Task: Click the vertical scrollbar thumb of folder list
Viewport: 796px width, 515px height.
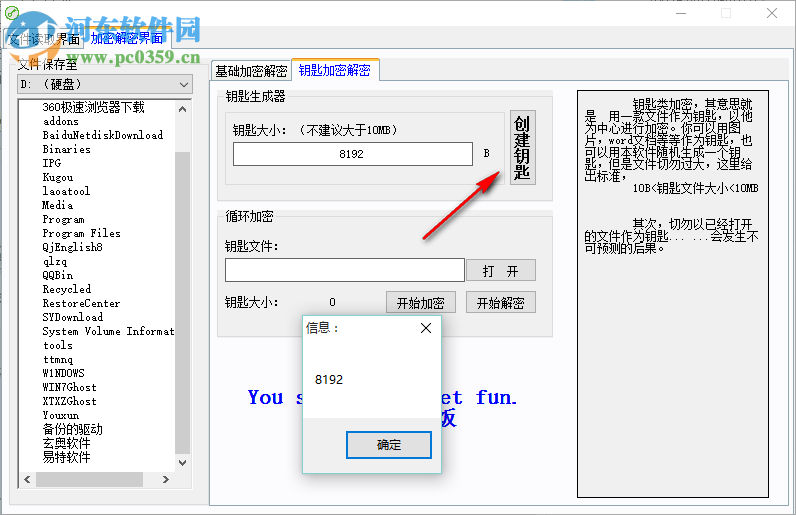Action: click(183, 302)
